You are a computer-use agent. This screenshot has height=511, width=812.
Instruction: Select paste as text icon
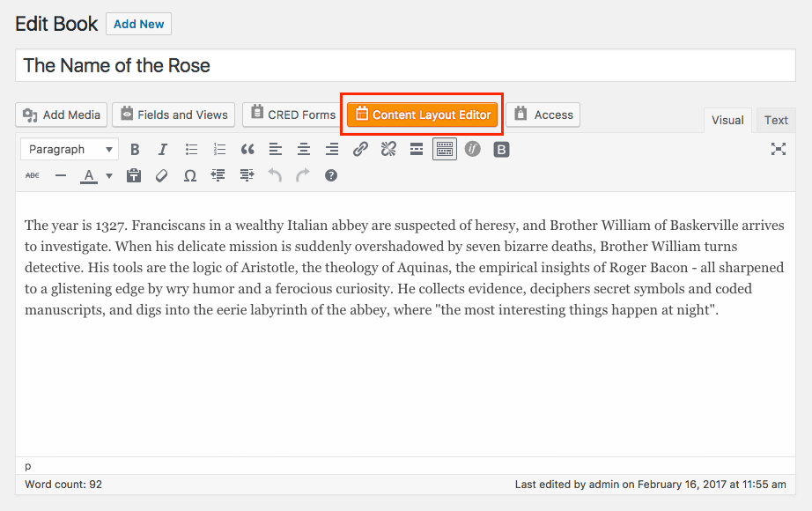(x=134, y=175)
